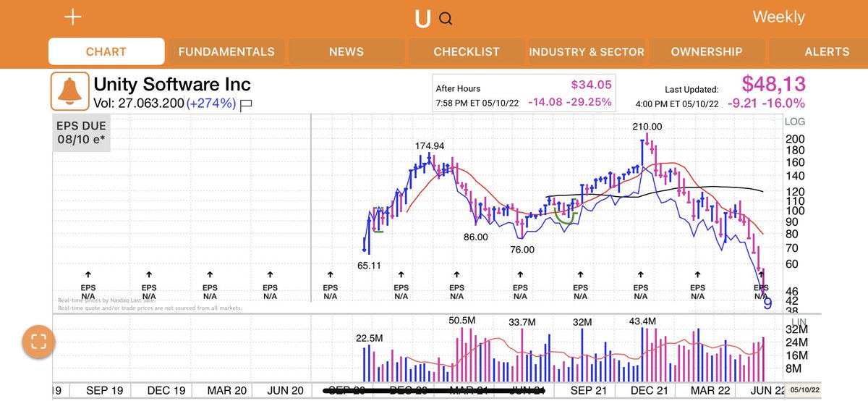Click the volume percent (+274%) text
868x401 pixels.
click(211, 104)
